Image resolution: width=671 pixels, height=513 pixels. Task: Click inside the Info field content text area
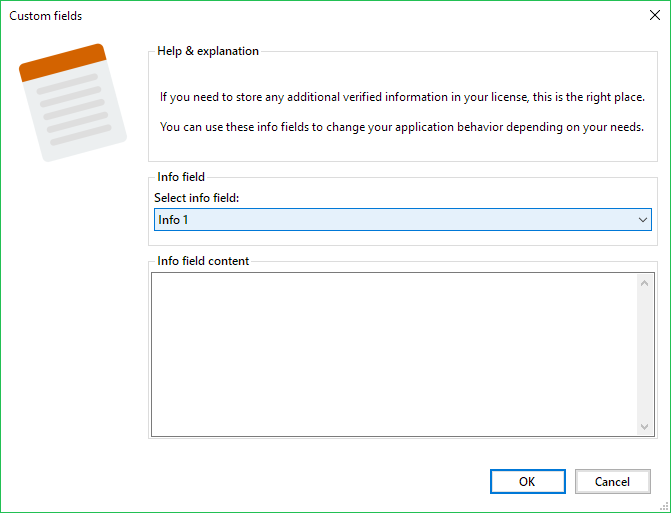coord(394,354)
